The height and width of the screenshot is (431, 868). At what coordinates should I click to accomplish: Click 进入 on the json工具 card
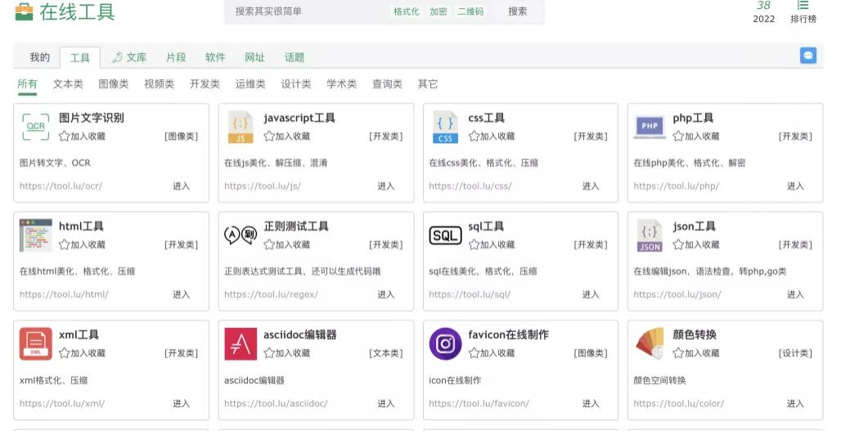[795, 294]
